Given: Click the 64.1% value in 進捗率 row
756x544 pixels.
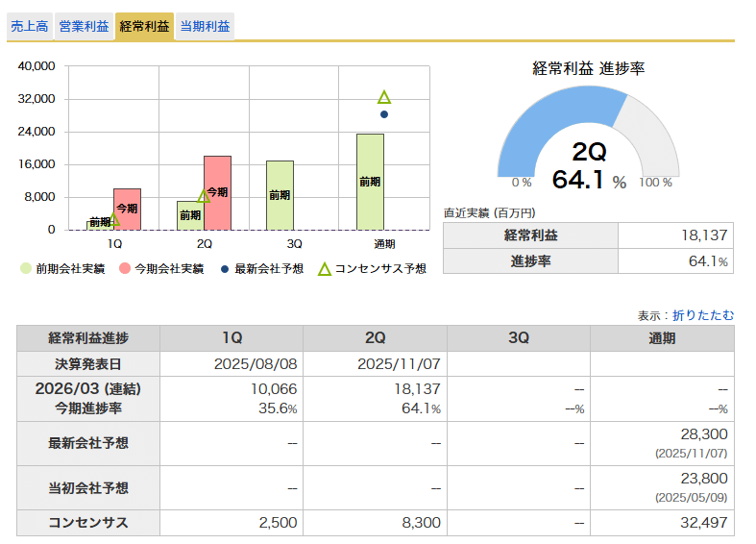Looking at the screenshot, I should point(708,260).
